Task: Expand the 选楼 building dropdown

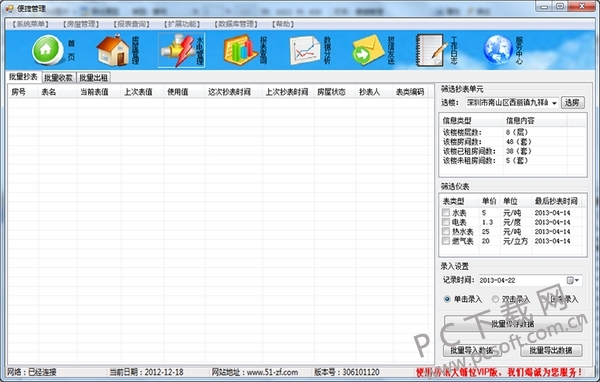Action: (x=554, y=103)
